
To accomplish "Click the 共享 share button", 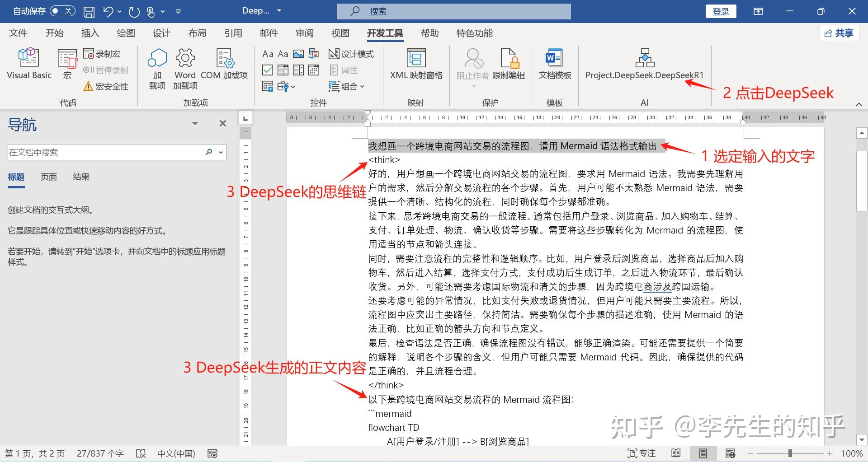I will point(839,33).
